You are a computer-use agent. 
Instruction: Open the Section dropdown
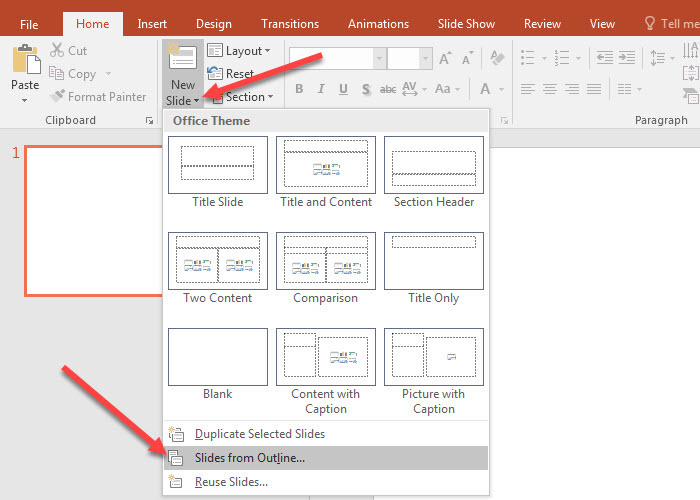243,97
